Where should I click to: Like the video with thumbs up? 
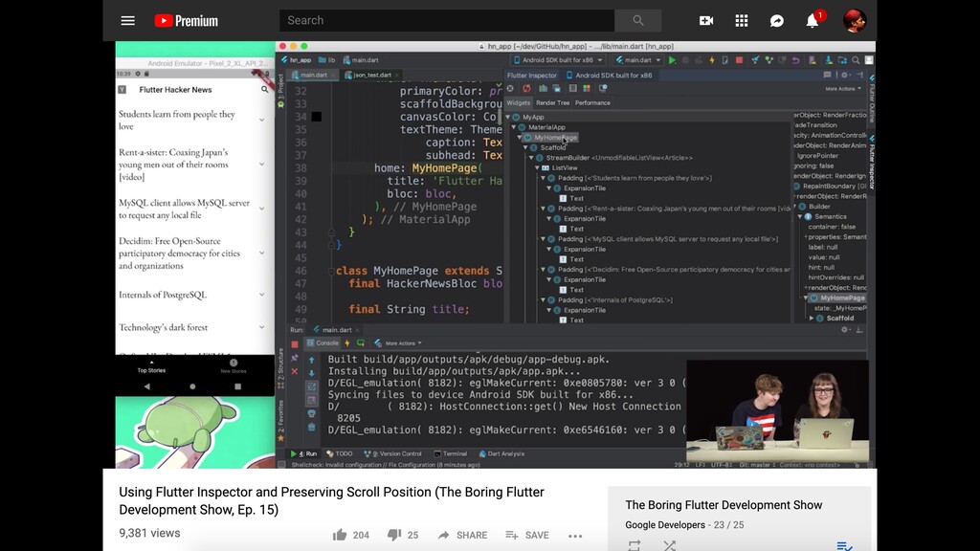[340, 535]
